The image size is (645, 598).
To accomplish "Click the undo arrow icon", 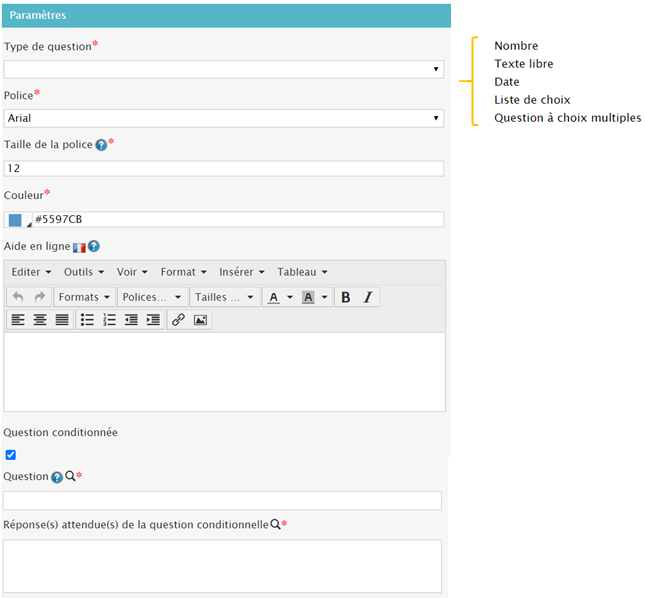I will tap(18, 297).
